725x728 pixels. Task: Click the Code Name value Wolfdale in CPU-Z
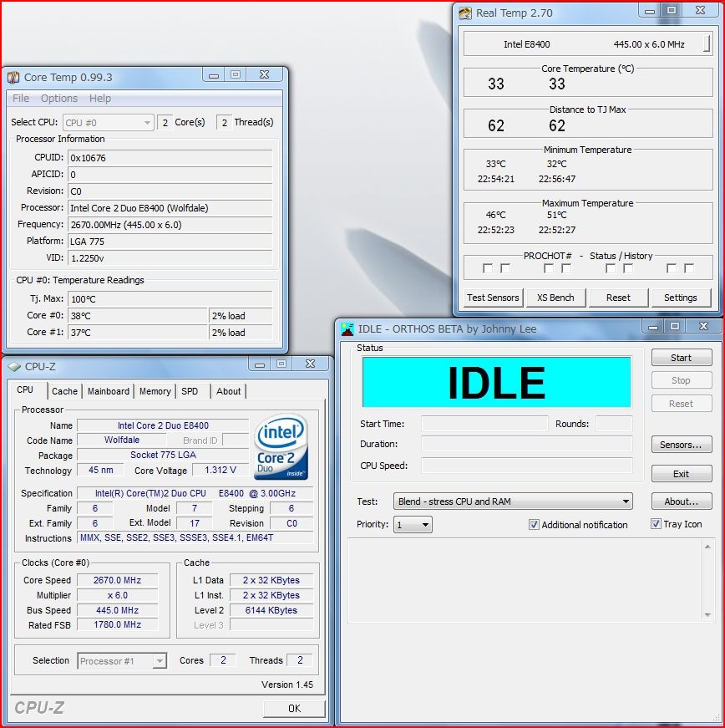tap(121, 440)
